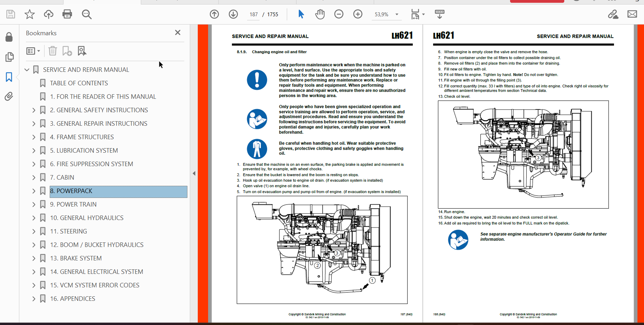The height and width of the screenshot is (325, 644).
Task: Close the Bookmarks panel
Action: pos(178,32)
